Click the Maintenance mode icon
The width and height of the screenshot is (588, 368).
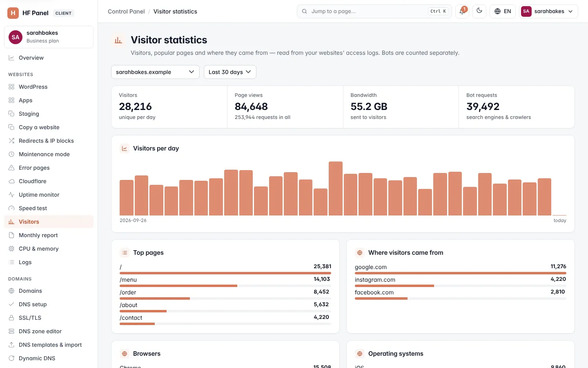point(11,154)
